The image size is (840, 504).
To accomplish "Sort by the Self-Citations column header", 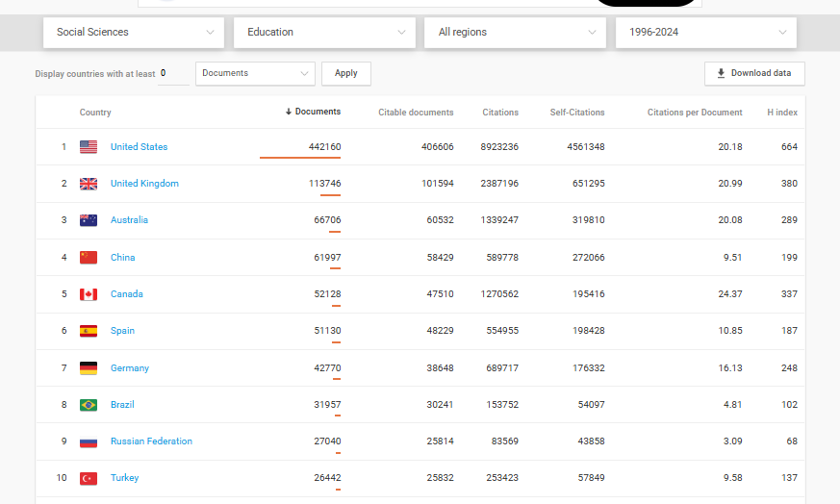I will point(577,113).
